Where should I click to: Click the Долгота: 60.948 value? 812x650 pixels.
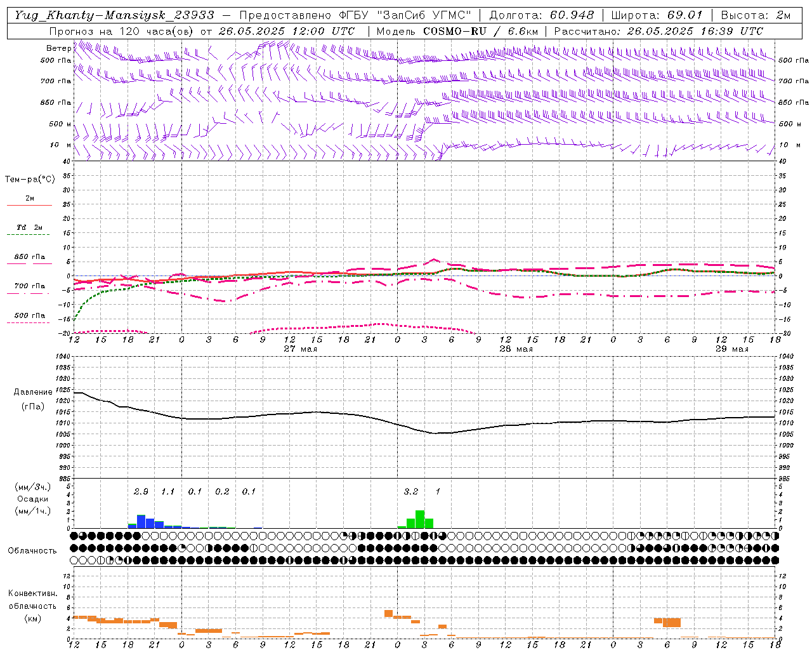(x=542, y=15)
